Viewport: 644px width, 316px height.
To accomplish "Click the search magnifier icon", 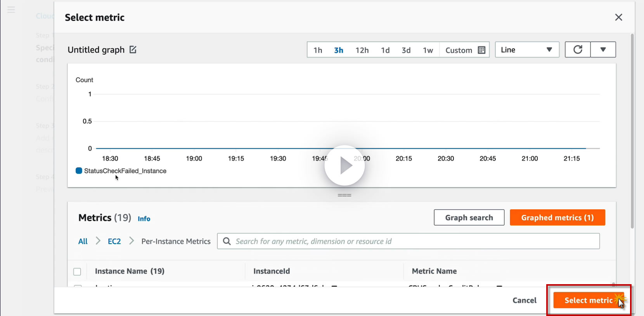I will 227,241.
